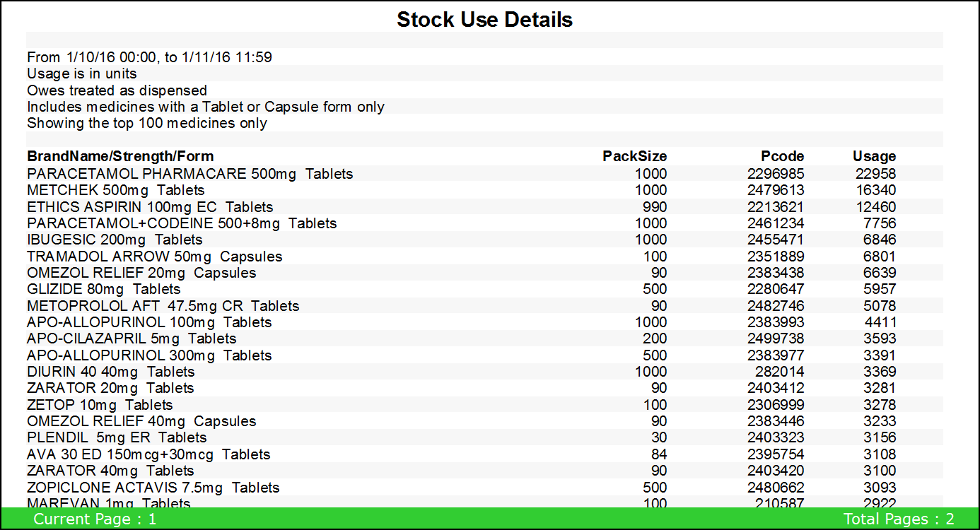
Task: Click the Usage column header
Action: coord(874,156)
